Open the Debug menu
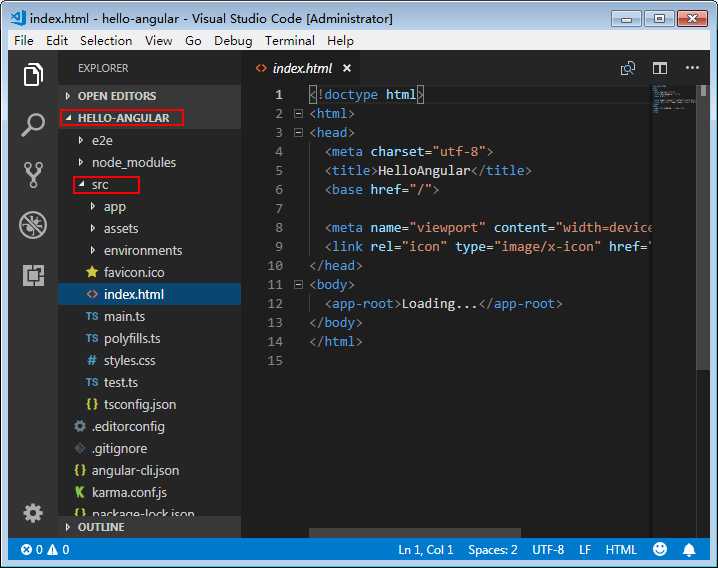Screen dimensions: 718x568 pos(233,41)
